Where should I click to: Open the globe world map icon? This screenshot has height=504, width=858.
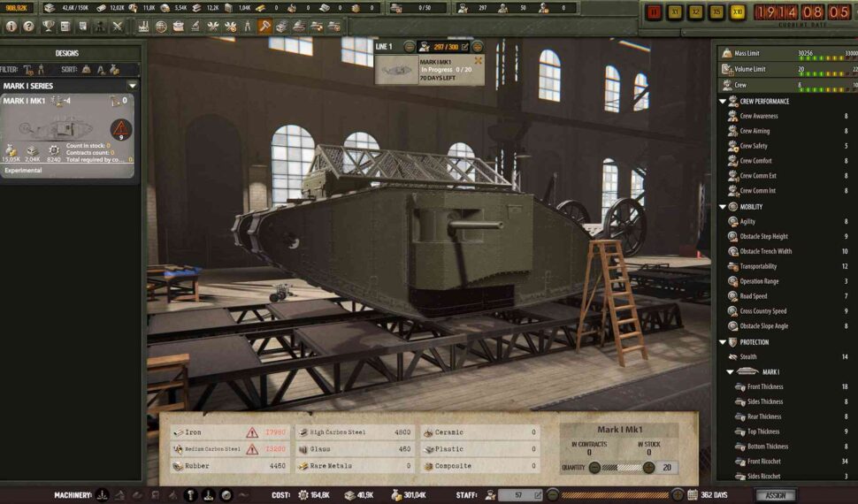161,27
